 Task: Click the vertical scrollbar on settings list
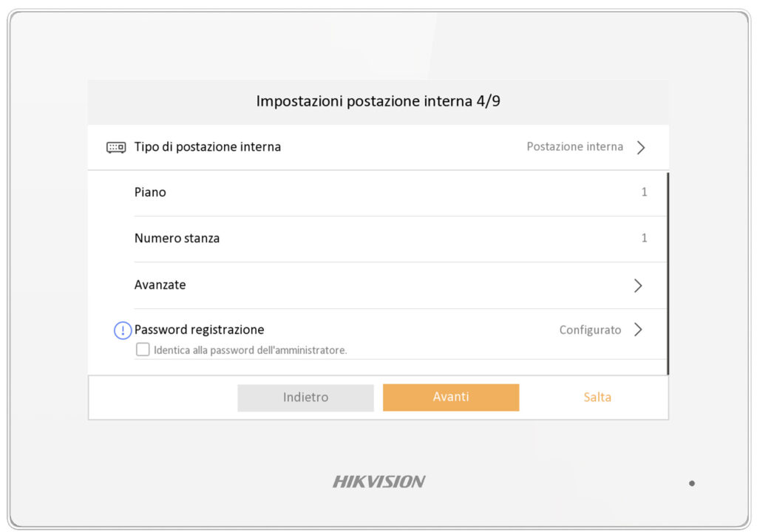click(x=668, y=273)
